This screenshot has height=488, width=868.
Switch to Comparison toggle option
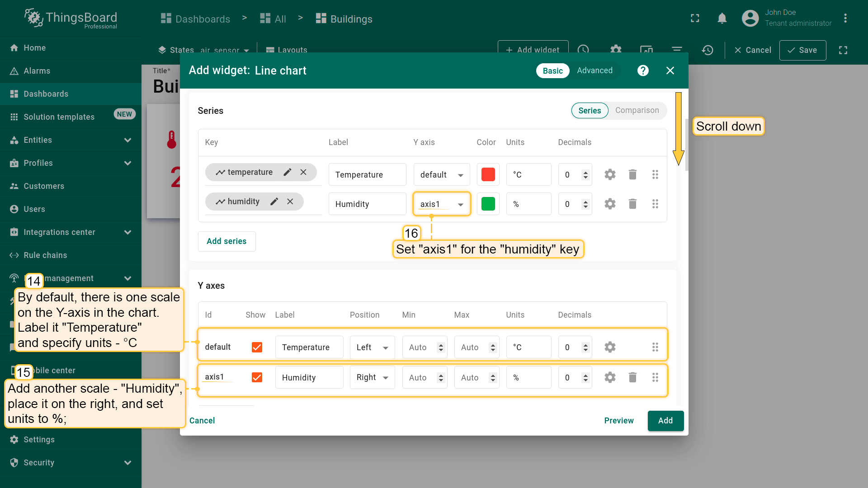637,110
